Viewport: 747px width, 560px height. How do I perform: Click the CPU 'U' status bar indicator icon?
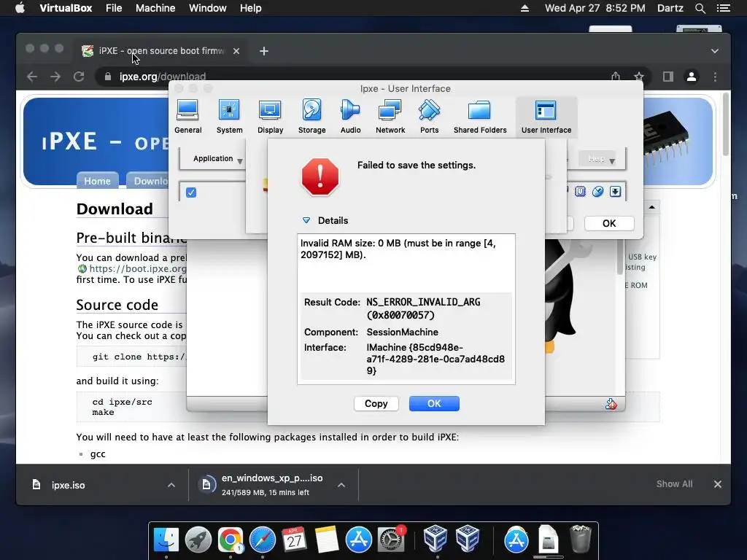click(x=580, y=192)
